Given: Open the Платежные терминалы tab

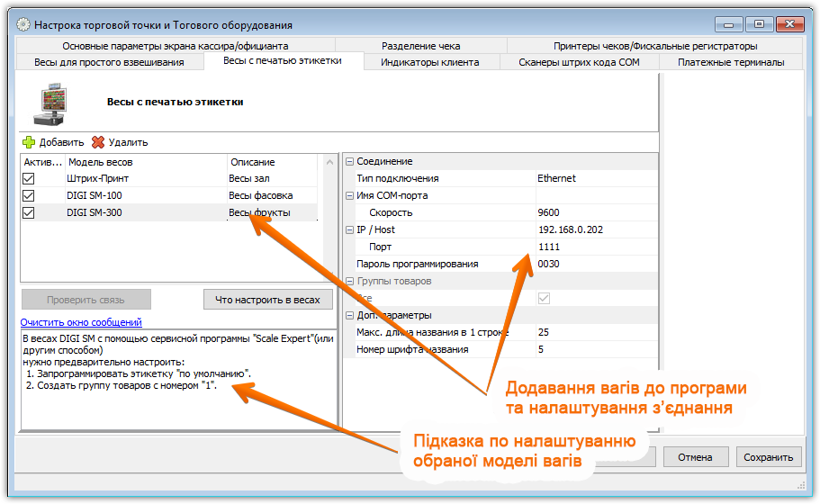Looking at the screenshot, I should (x=731, y=62).
